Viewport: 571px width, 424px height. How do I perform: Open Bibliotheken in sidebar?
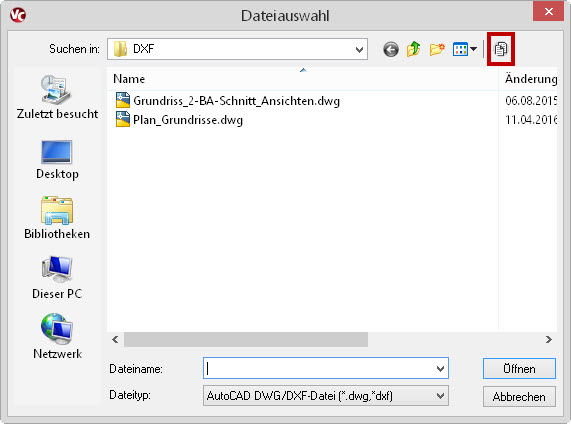pyautogui.click(x=57, y=218)
